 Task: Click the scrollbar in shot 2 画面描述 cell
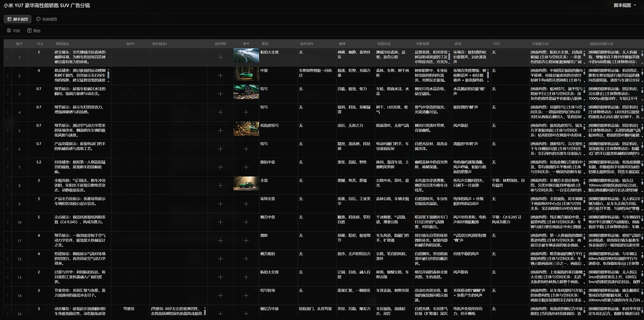109,74
